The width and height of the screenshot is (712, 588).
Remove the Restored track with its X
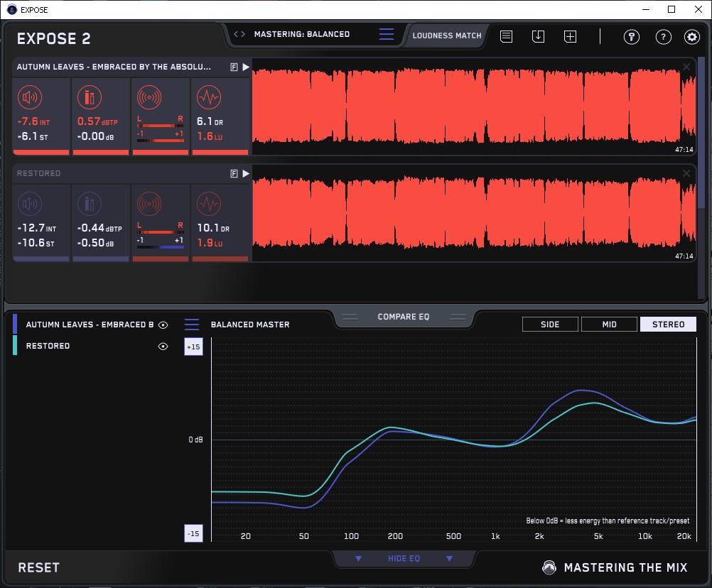click(x=686, y=173)
